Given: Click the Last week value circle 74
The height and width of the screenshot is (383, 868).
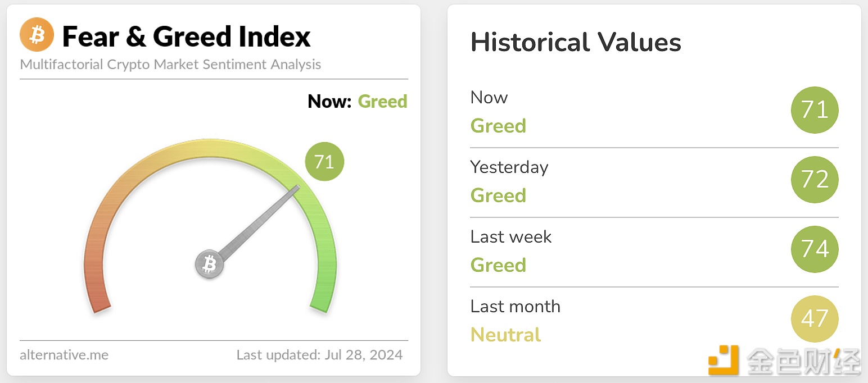Looking at the screenshot, I should pyautogui.click(x=815, y=249).
